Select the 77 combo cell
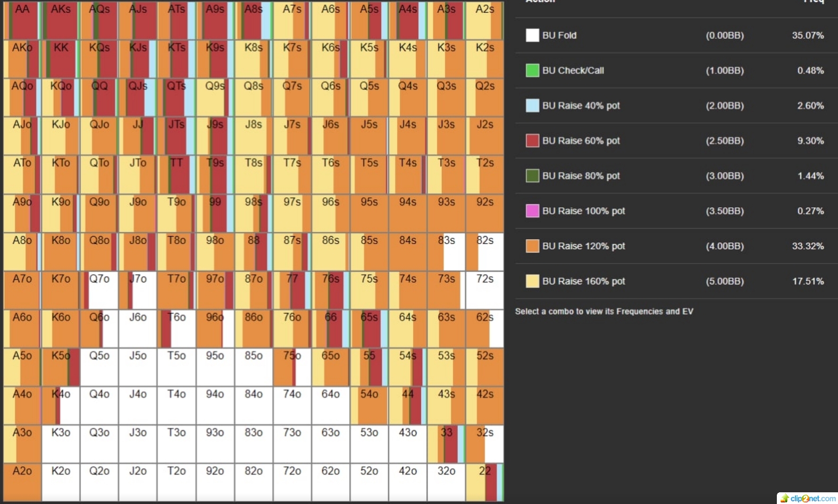838x504 pixels. [292, 290]
